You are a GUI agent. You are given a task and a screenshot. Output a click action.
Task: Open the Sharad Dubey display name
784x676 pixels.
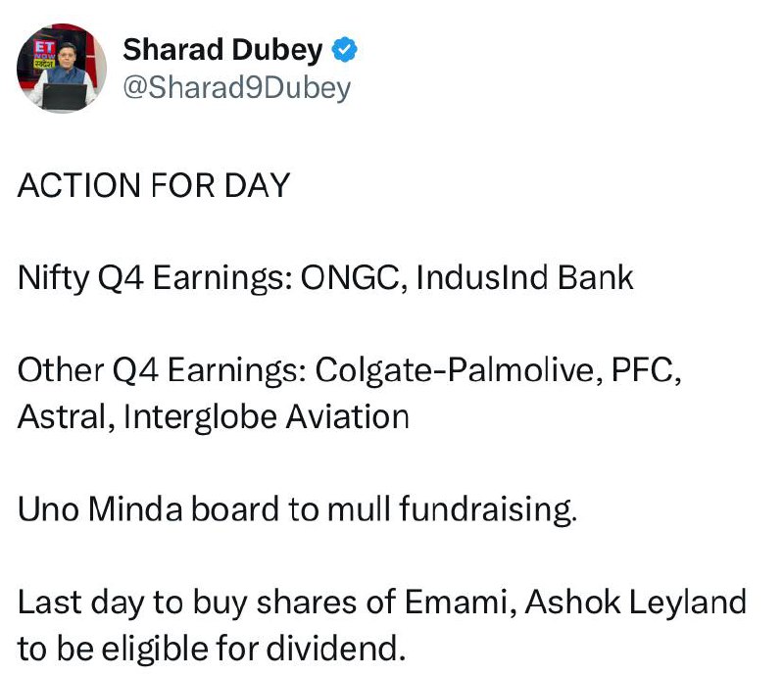[222, 50]
